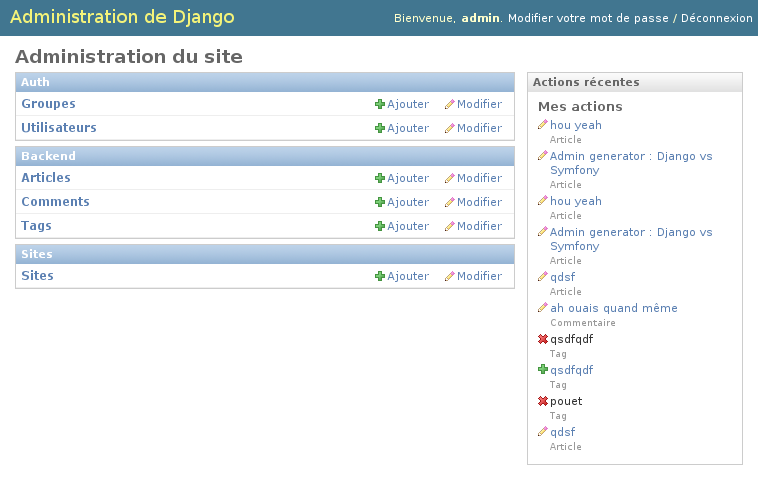Click the pencil icon in Sites model row
This screenshot has height=479, width=758.
pyautogui.click(x=450, y=276)
